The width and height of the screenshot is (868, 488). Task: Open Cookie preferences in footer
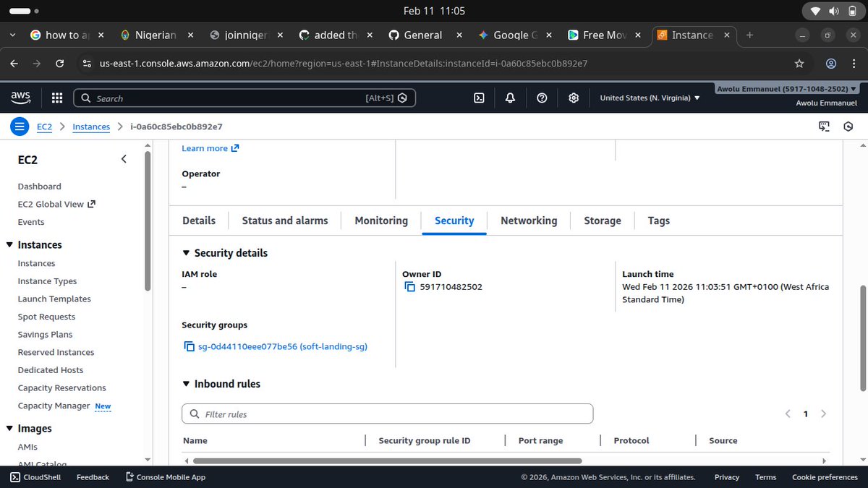pyautogui.click(x=825, y=477)
